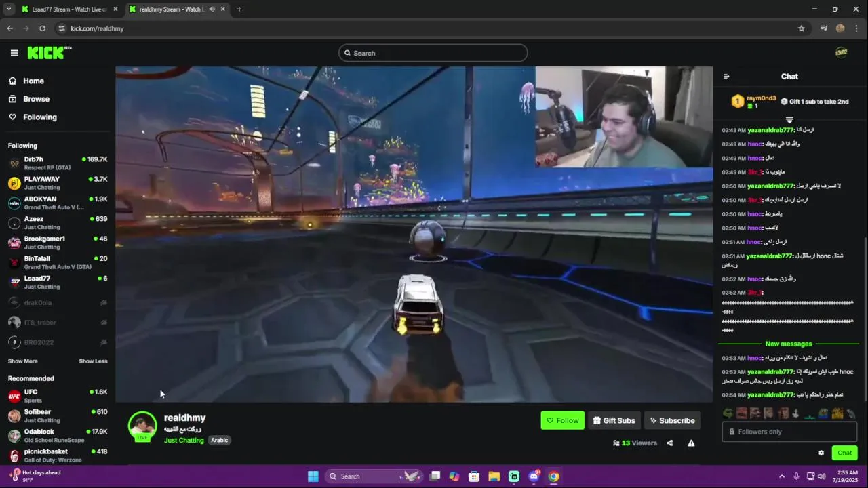The image size is (868, 488).
Task: Click the Arabic language tag
Action: [219, 441]
